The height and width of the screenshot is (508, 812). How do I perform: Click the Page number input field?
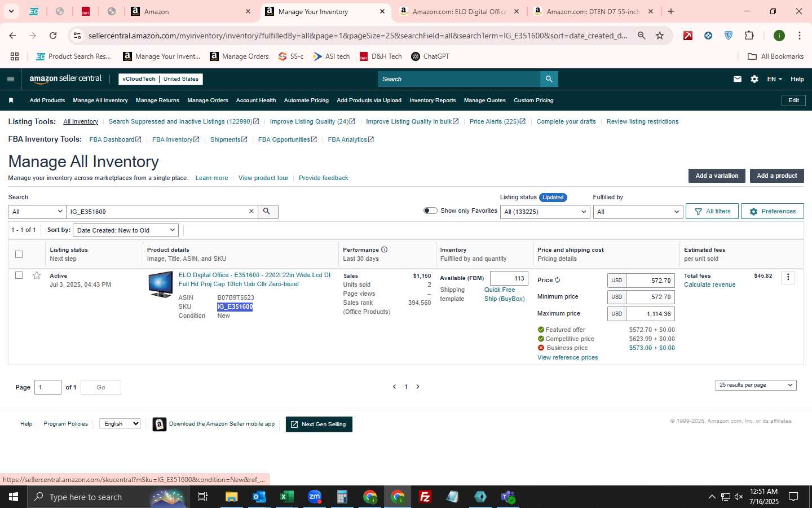coord(48,387)
